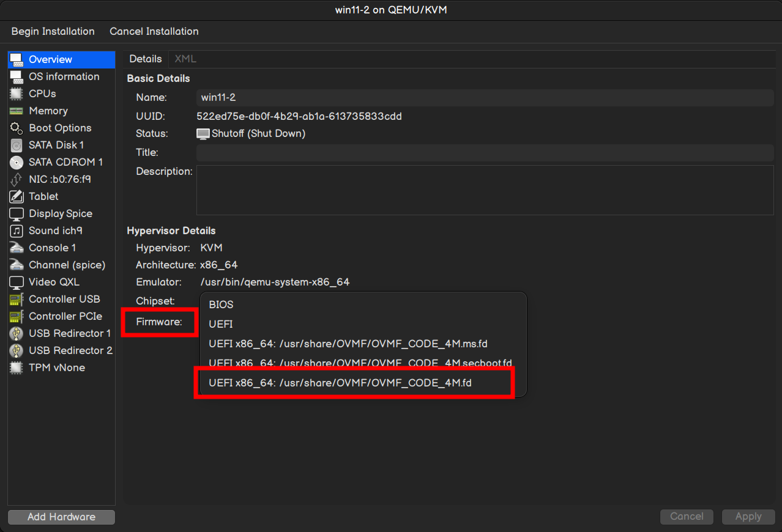Click the Description text area
The height and width of the screenshot is (532, 782).
[485, 190]
